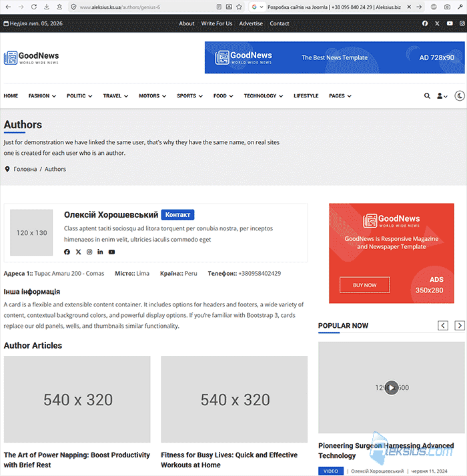This screenshot has height=476, width=467.
Task: Expand the FOOD menu
Action: pos(223,96)
